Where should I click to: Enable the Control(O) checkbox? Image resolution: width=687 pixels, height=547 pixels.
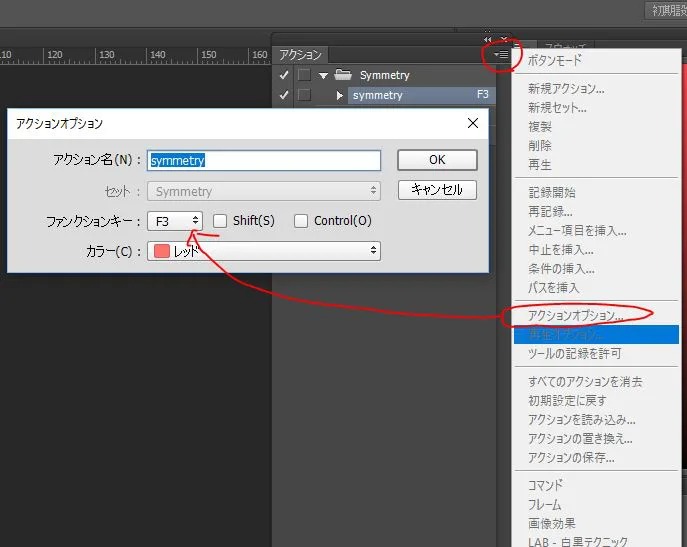[x=301, y=221]
